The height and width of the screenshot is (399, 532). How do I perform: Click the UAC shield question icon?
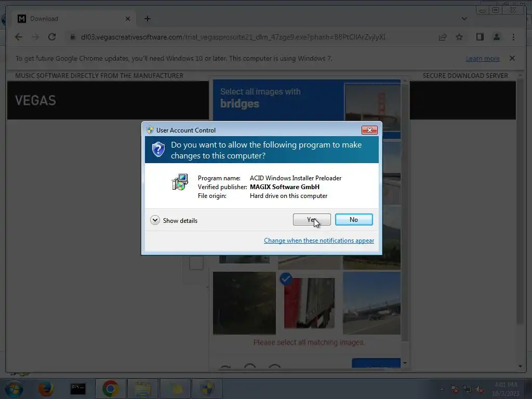coord(158,149)
